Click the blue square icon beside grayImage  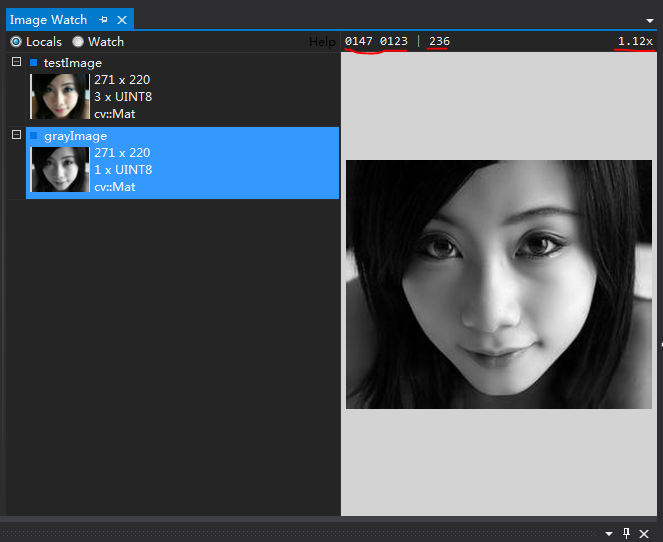click(34, 136)
